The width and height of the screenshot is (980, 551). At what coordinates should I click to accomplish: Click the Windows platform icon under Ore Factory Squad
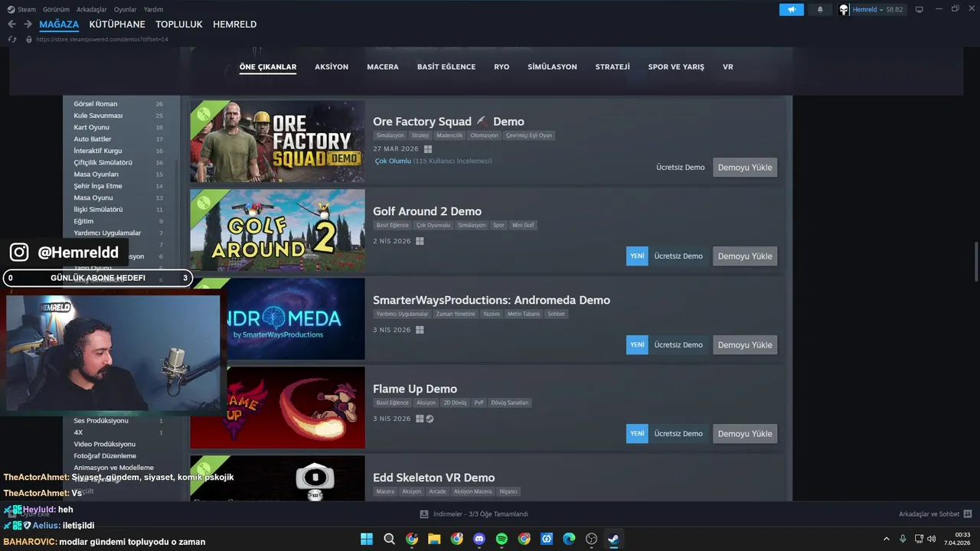click(x=428, y=149)
